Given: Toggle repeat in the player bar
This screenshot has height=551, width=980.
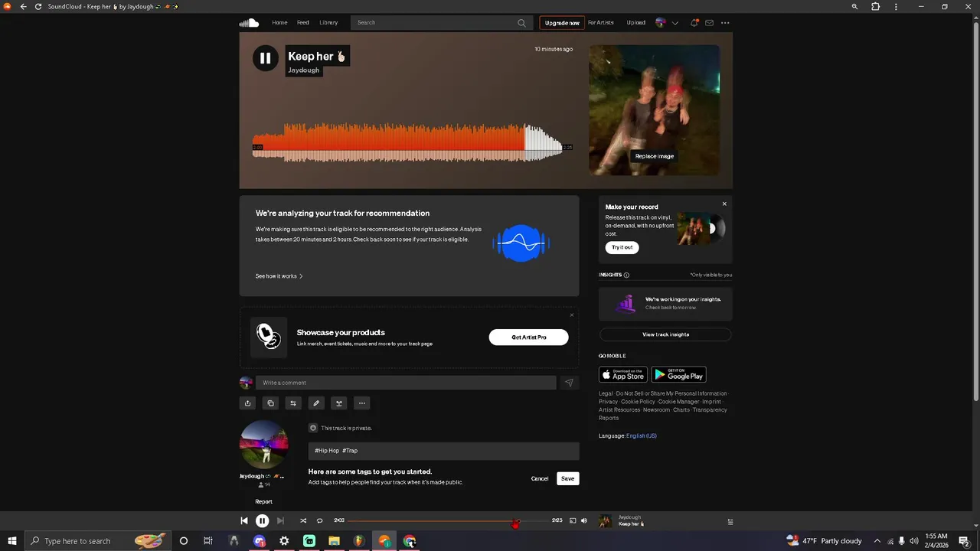Looking at the screenshot, I should click(x=320, y=520).
